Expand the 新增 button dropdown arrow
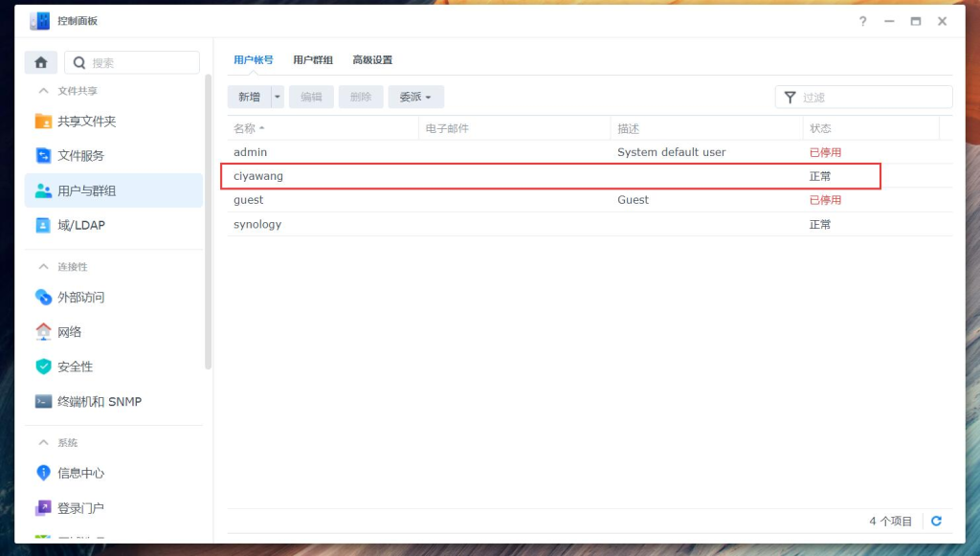The width and height of the screenshot is (980, 556). point(276,97)
